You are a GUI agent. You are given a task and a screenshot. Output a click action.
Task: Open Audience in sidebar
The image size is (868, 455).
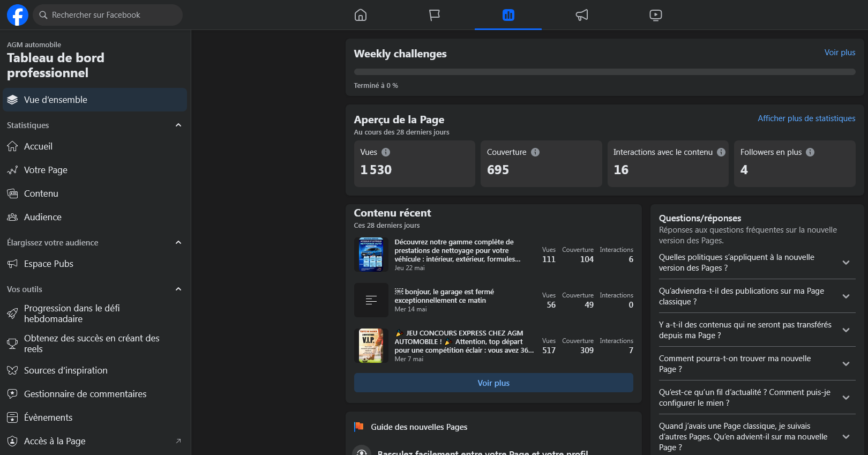click(x=95, y=217)
